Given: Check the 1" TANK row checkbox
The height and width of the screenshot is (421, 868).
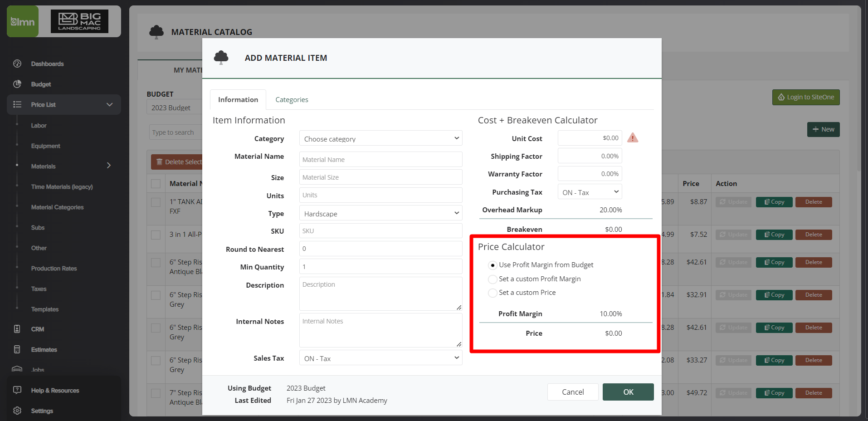Looking at the screenshot, I should coord(156,202).
